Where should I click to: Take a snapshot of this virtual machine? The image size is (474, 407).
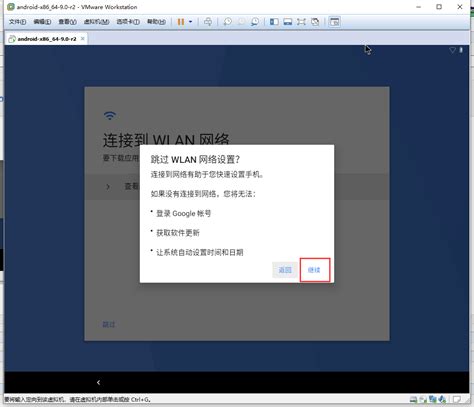[x=228, y=22]
